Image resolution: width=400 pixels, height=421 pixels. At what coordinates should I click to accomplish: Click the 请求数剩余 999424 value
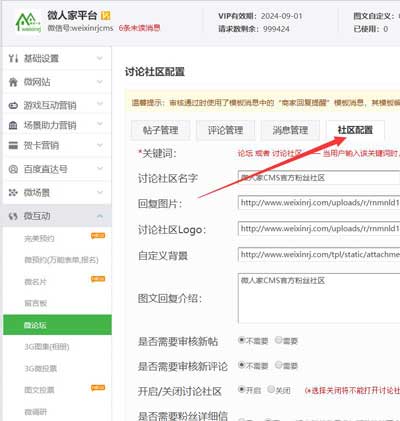pyautogui.click(x=276, y=29)
